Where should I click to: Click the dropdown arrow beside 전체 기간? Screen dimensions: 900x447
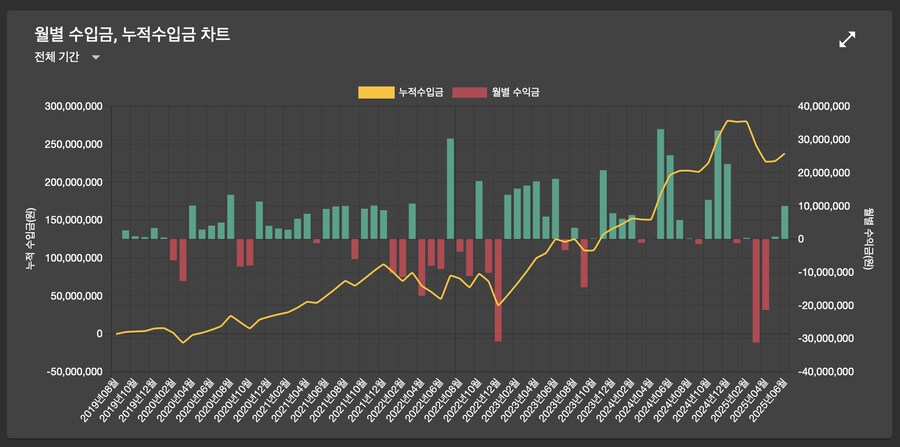(96, 58)
